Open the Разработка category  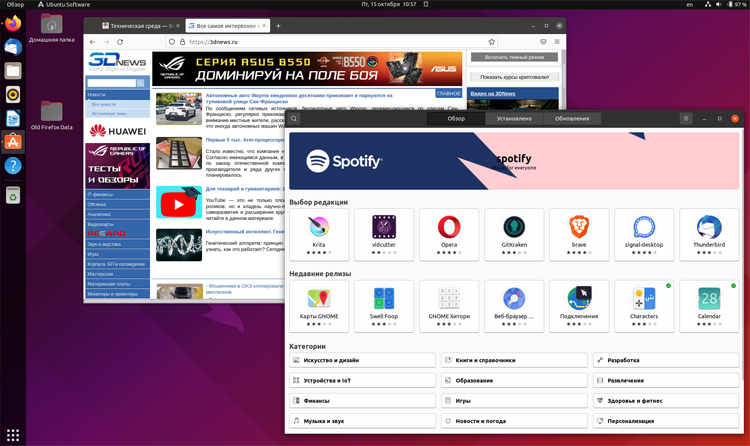(x=666, y=360)
